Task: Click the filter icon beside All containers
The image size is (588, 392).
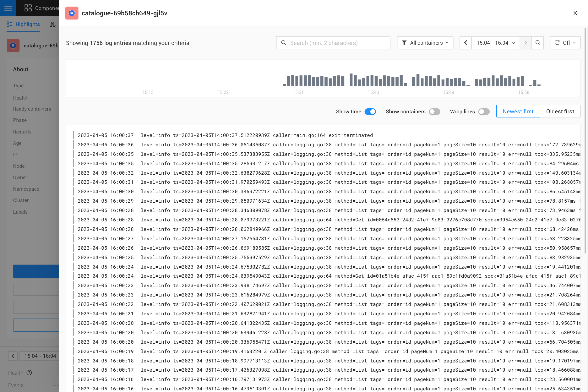Action: (x=405, y=43)
